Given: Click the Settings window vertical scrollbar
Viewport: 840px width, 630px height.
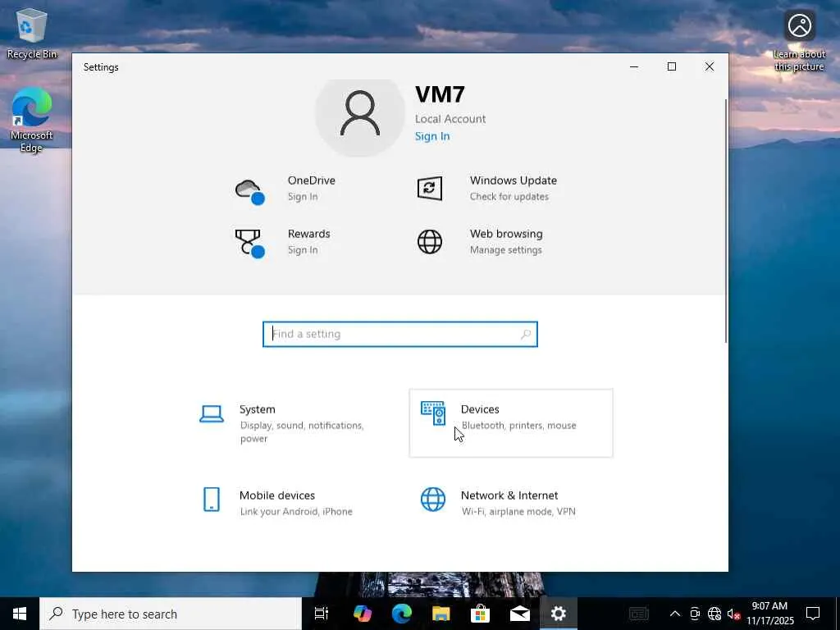Looking at the screenshot, I should point(726,221).
